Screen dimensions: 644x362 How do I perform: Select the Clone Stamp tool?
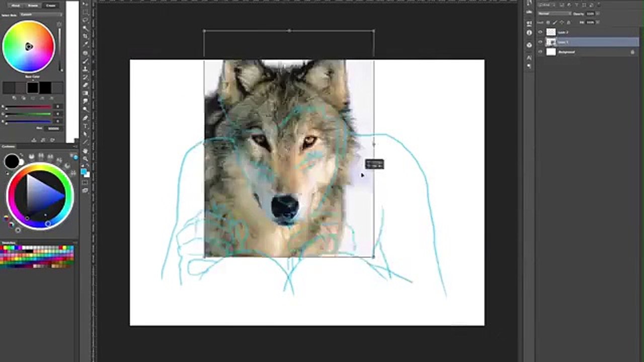tap(86, 68)
